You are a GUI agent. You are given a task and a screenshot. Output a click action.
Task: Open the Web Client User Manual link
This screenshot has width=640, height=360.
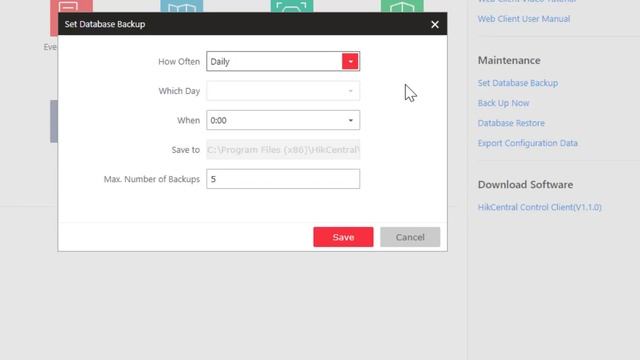tap(524, 19)
